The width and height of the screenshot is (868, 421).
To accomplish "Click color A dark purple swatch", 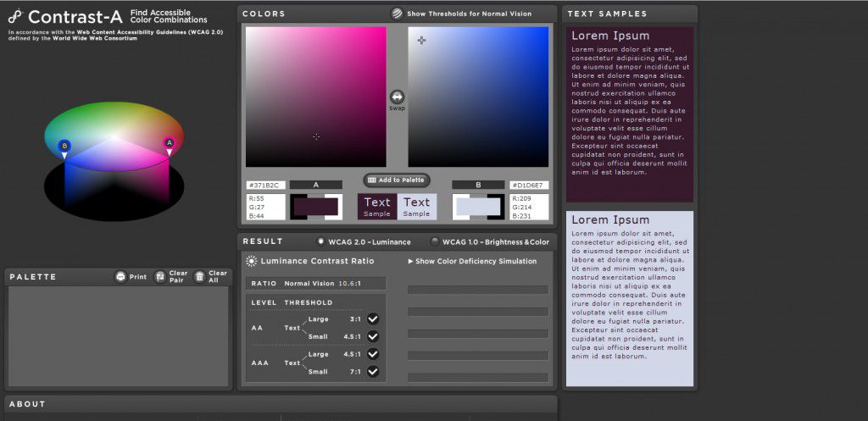I will (x=315, y=207).
